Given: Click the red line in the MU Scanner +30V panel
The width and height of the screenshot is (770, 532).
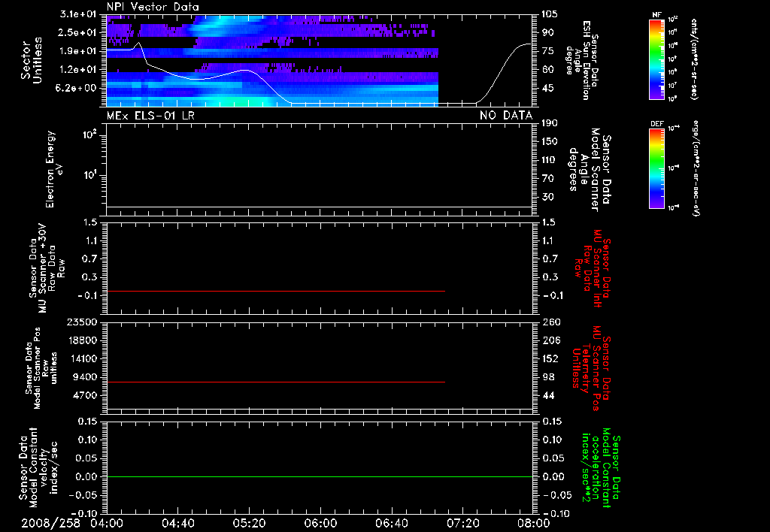Looking at the screenshot, I should point(275,292).
